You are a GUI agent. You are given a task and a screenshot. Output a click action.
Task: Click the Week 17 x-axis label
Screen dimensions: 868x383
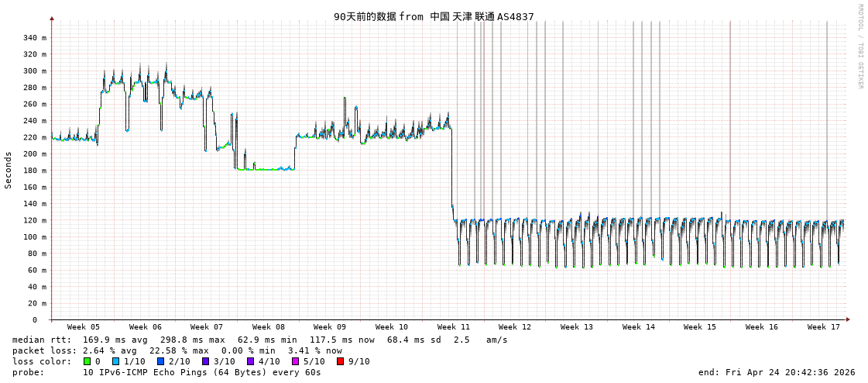823,327
